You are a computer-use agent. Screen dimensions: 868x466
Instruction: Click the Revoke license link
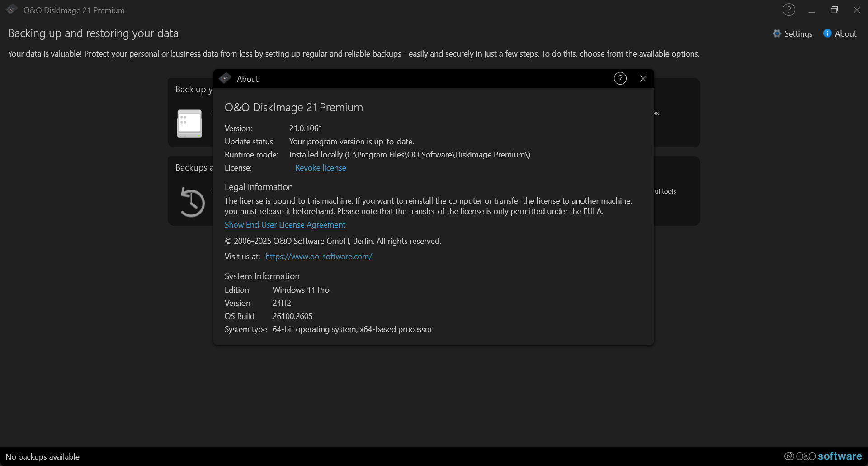(321, 168)
